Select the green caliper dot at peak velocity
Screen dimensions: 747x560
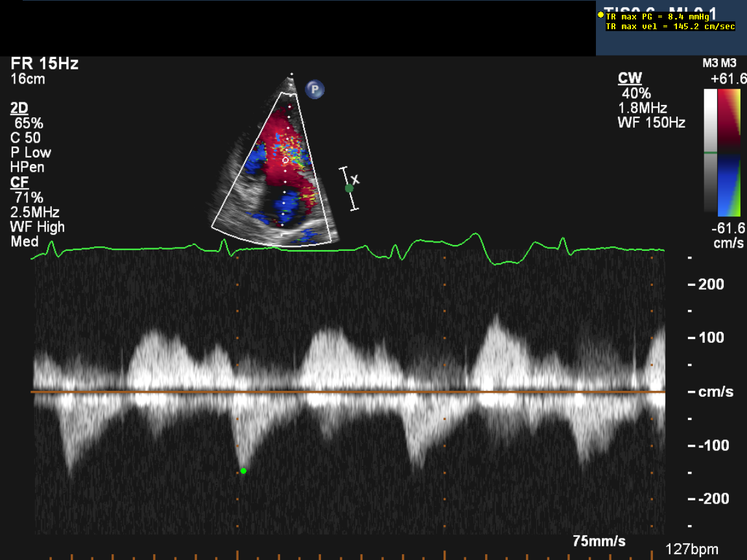[243, 471]
